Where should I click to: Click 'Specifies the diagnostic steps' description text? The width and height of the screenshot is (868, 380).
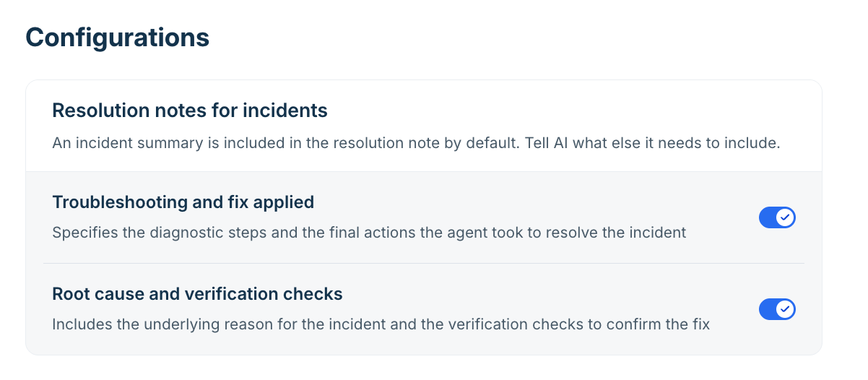coord(369,233)
